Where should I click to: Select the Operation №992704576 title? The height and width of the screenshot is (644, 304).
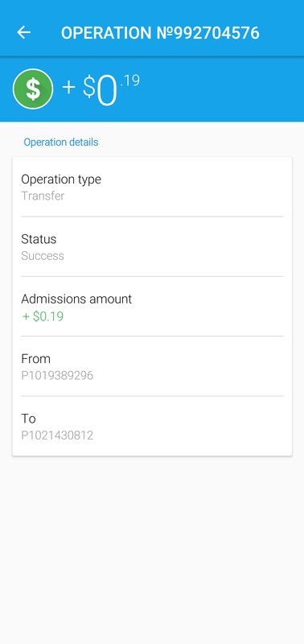coord(160,33)
